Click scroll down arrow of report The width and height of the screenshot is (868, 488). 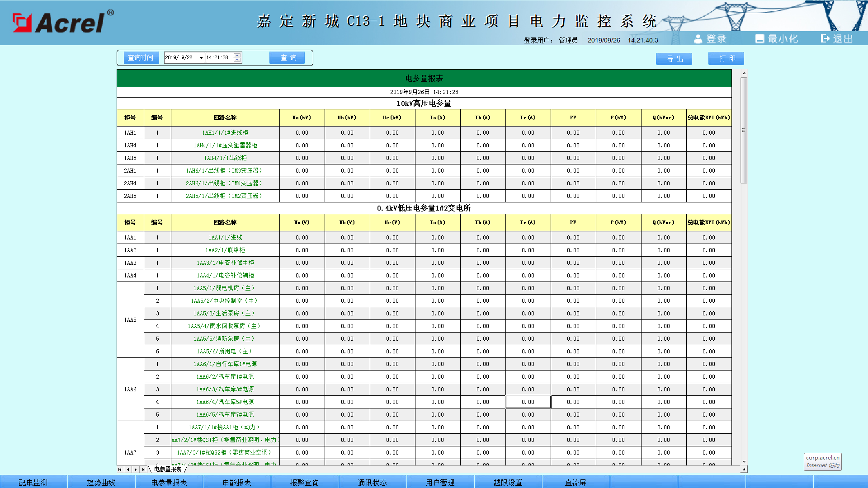744,462
